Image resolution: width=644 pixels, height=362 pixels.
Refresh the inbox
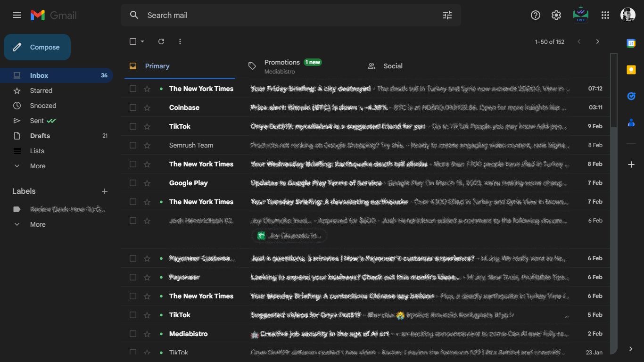point(161,41)
